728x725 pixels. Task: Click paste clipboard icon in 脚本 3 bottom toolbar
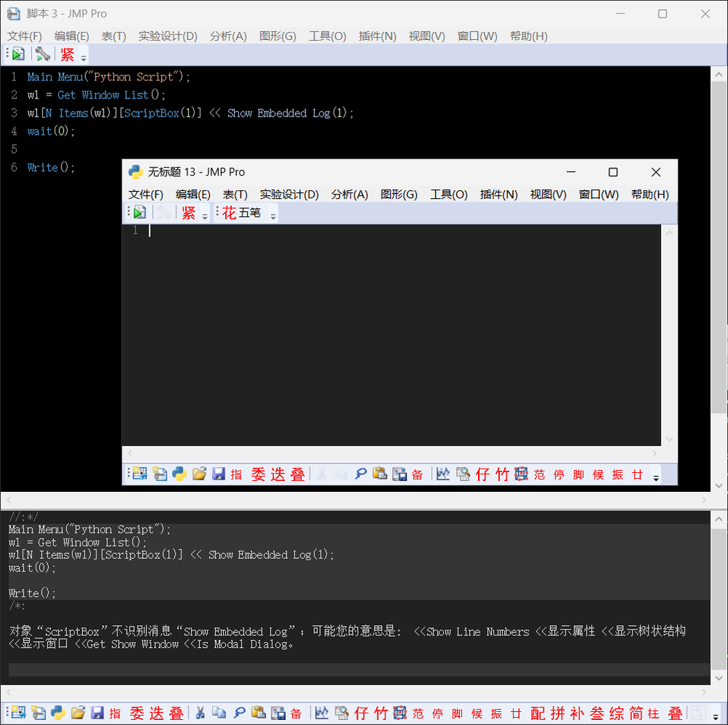(259, 713)
